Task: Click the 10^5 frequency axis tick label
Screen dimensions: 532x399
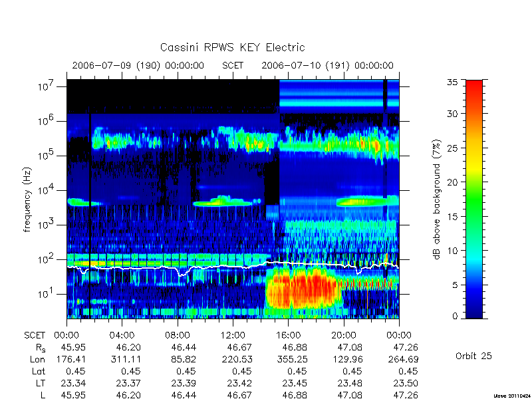Action: point(47,155)
